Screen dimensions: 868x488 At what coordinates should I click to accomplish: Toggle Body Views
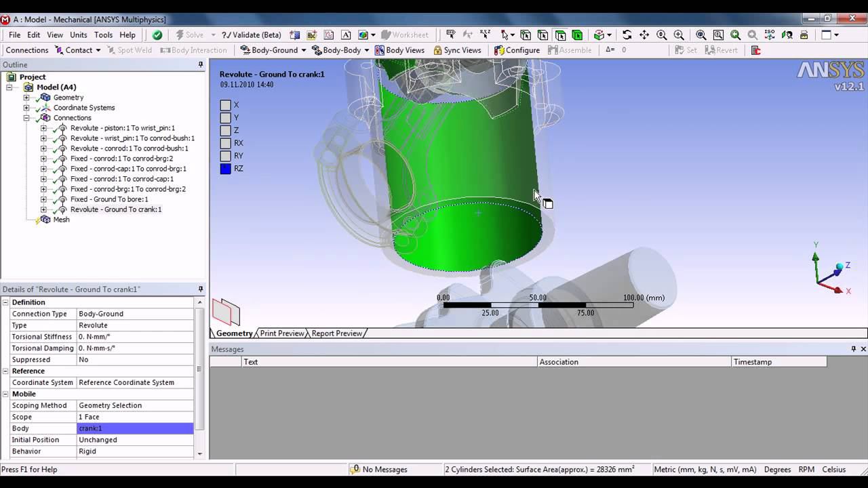(x=399, y=50)
